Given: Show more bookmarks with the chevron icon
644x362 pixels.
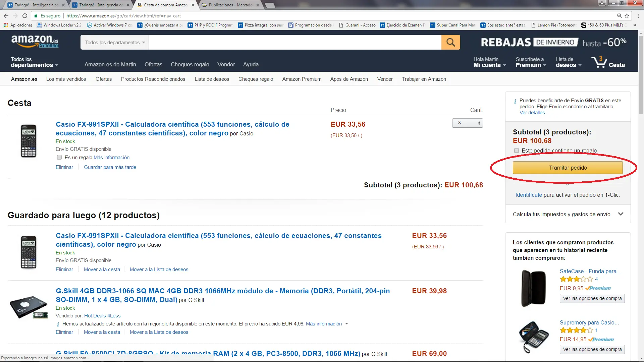Looking at the screenshot, I should (635, 25).
